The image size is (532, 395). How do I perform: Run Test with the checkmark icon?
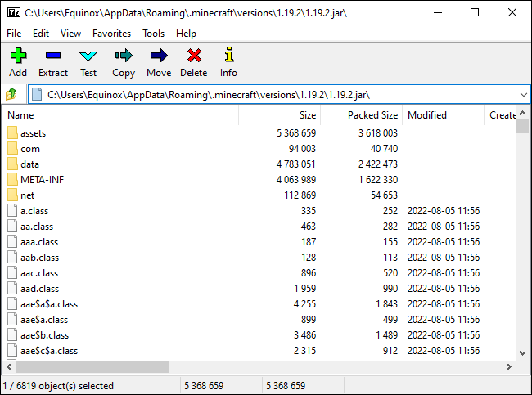click(88, 56)
